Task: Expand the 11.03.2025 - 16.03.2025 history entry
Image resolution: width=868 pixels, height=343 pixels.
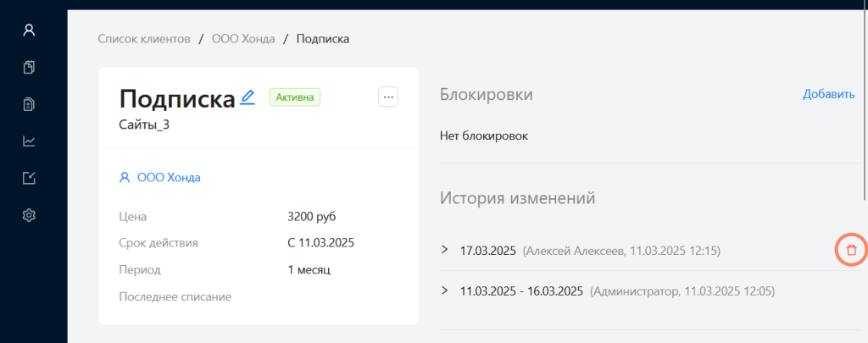Action: pyautogui.click(x=444, y=290)
